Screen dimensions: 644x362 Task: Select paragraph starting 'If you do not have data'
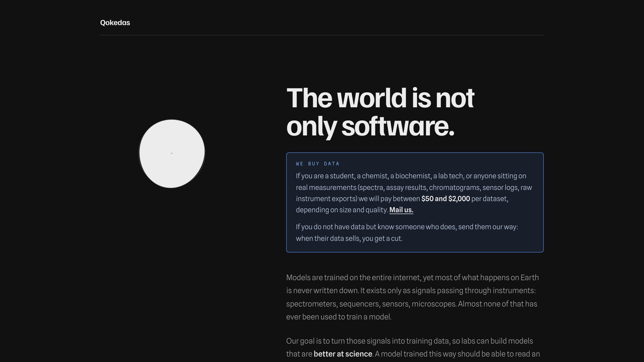(407, 232)
